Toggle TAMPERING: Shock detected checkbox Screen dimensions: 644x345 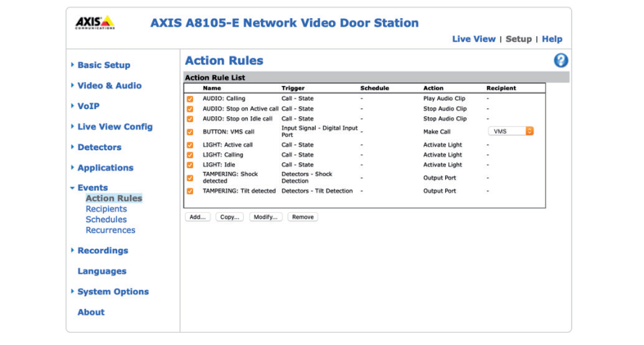[x=190, y=178]
